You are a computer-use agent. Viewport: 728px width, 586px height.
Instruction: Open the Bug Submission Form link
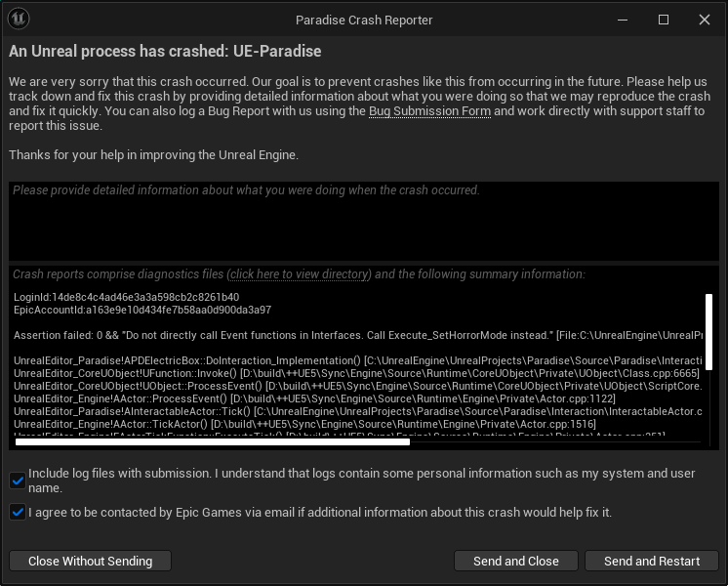(x=429, y=111)
